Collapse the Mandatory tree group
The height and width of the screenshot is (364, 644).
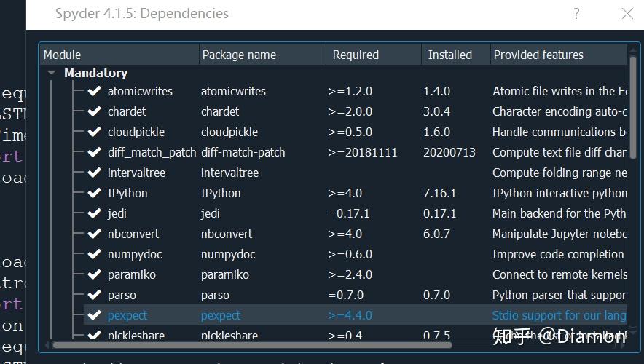coord(51,73)
